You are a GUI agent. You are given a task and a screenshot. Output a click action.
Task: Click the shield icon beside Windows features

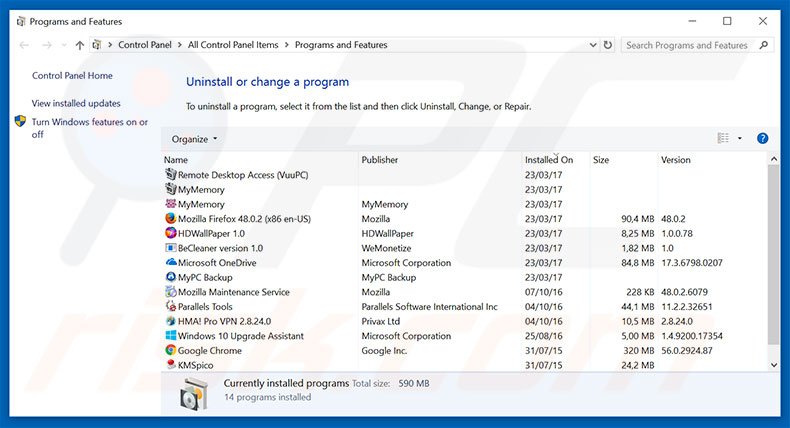[20, 121]
